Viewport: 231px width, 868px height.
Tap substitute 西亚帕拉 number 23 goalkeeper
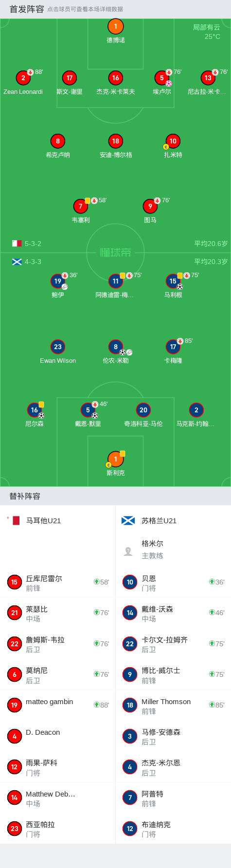tap(57, 829)
